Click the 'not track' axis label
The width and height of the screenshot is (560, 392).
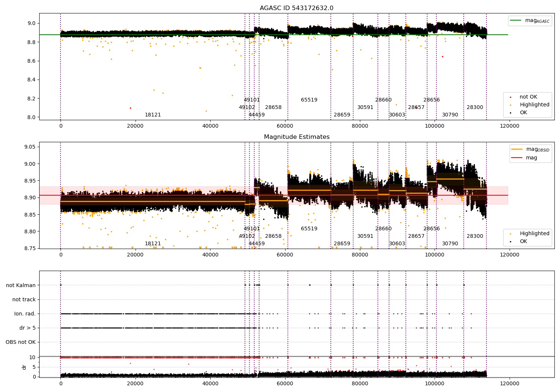tap(24, 299)
